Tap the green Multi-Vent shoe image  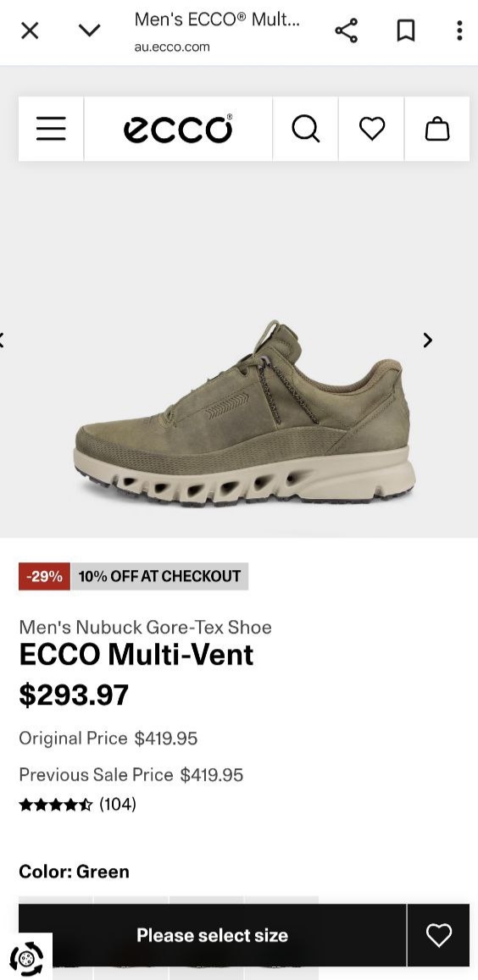(x=244, y=413)
